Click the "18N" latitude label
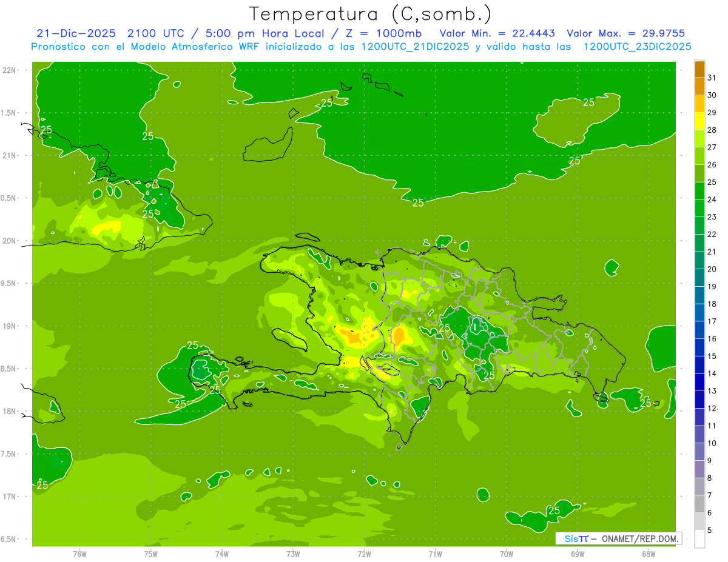The height and width of the screenshot is (562, 728). tap(10, 411)
